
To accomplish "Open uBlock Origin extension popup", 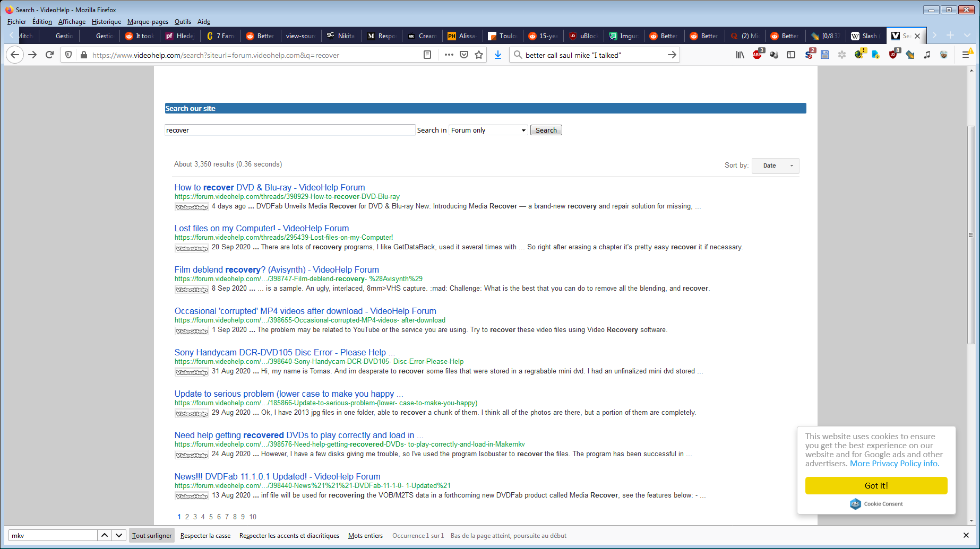I will [893, 54].
